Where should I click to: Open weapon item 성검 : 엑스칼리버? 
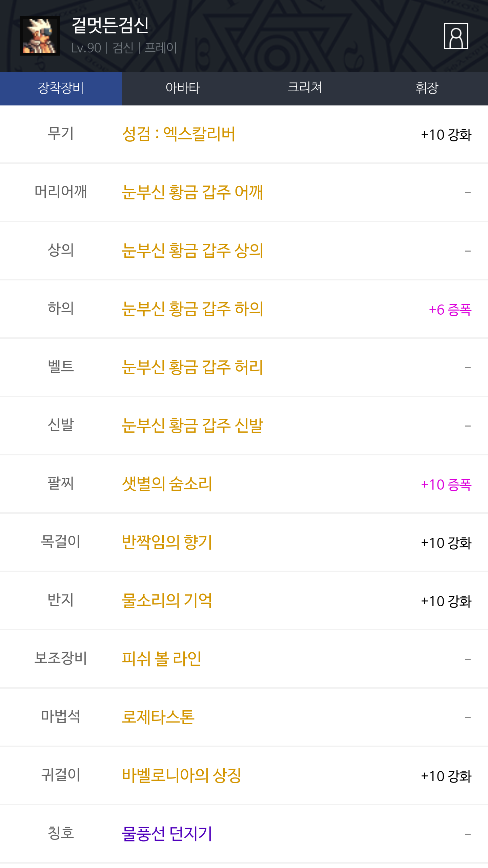click(179, 134)
